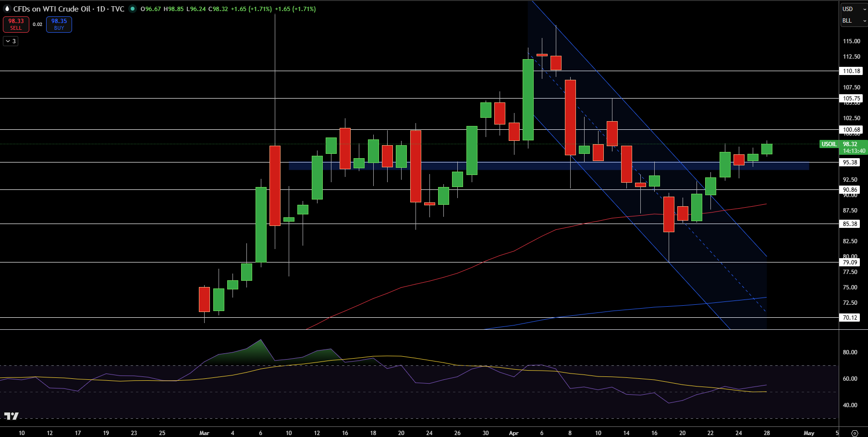Click the Mar label on time axis
Screen dimensions: 868x437
coord(204,433)
